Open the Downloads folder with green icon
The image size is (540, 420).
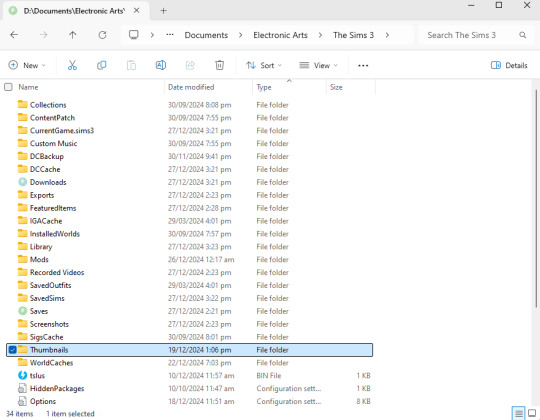click(22, 182)
